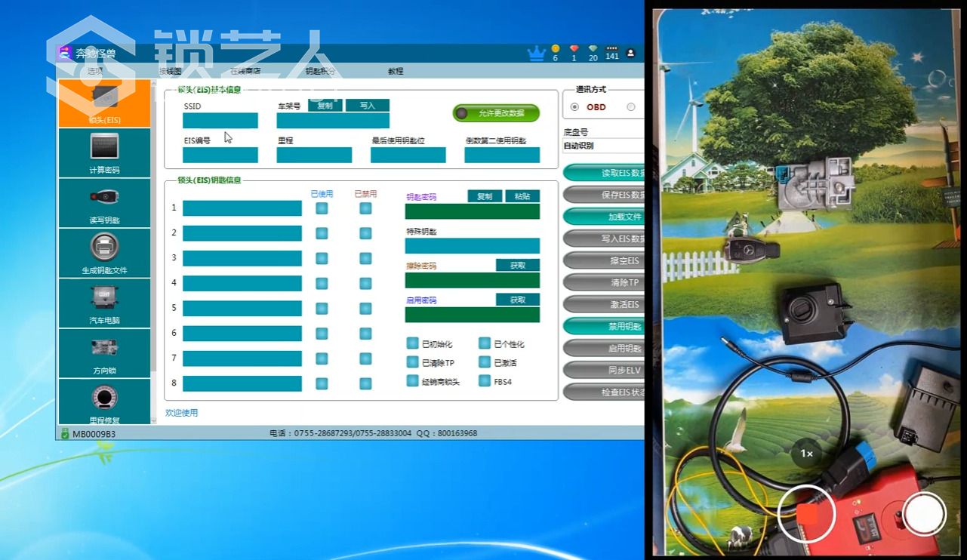
Task: Click the left sidebar vertical scrollbar
Action: 155,252
